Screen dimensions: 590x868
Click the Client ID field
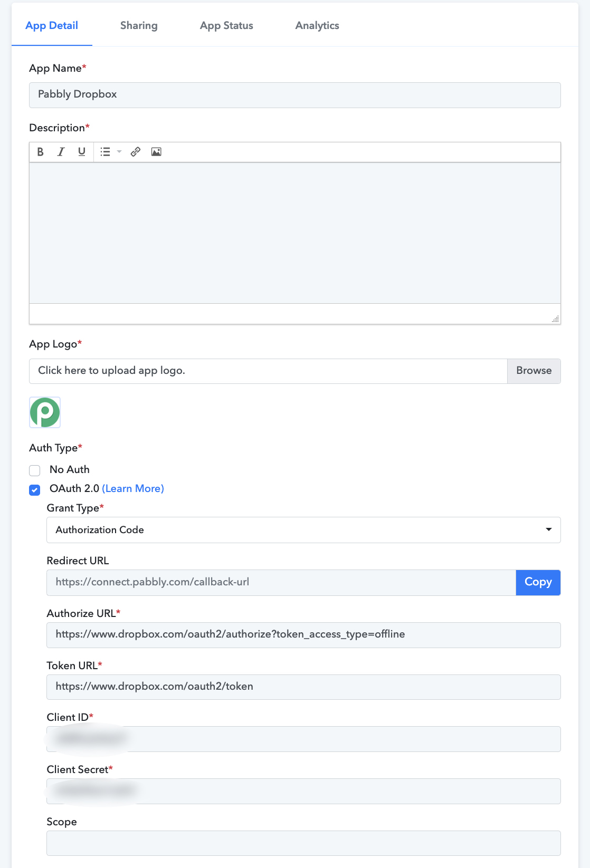pos(303,739)
